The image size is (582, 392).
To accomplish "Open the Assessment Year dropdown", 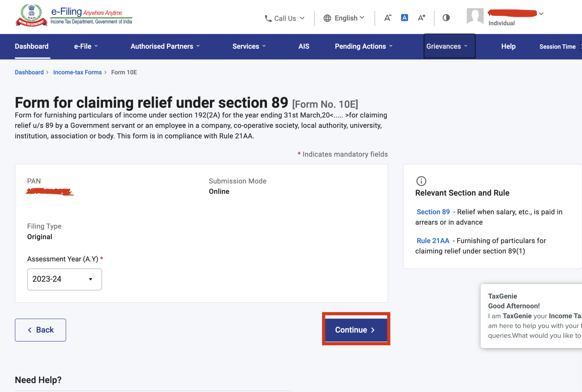I will tap(64, 279).
